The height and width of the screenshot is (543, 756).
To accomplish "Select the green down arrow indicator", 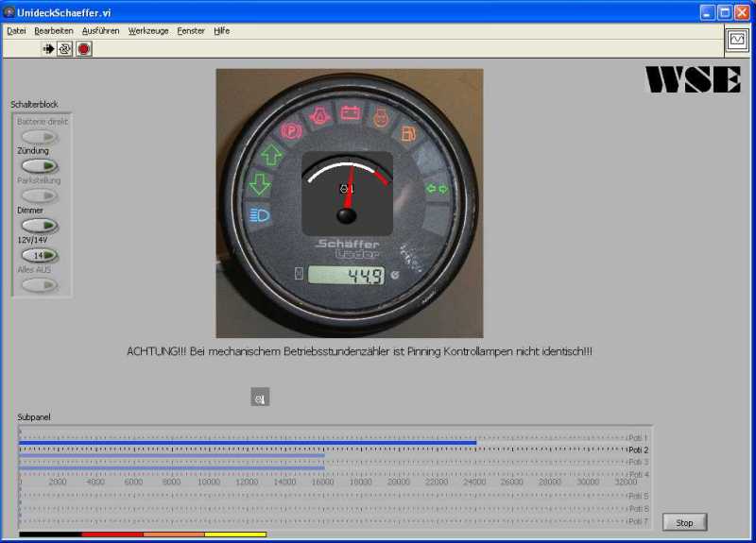I will click(261, 184).
